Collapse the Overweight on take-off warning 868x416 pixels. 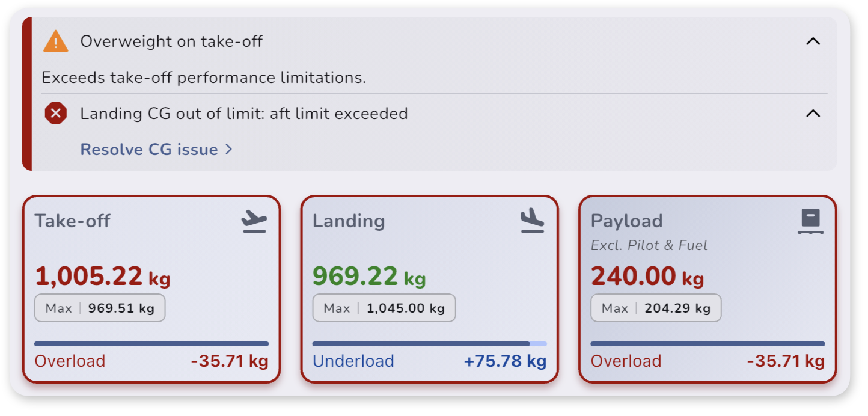tap(813, 41)
